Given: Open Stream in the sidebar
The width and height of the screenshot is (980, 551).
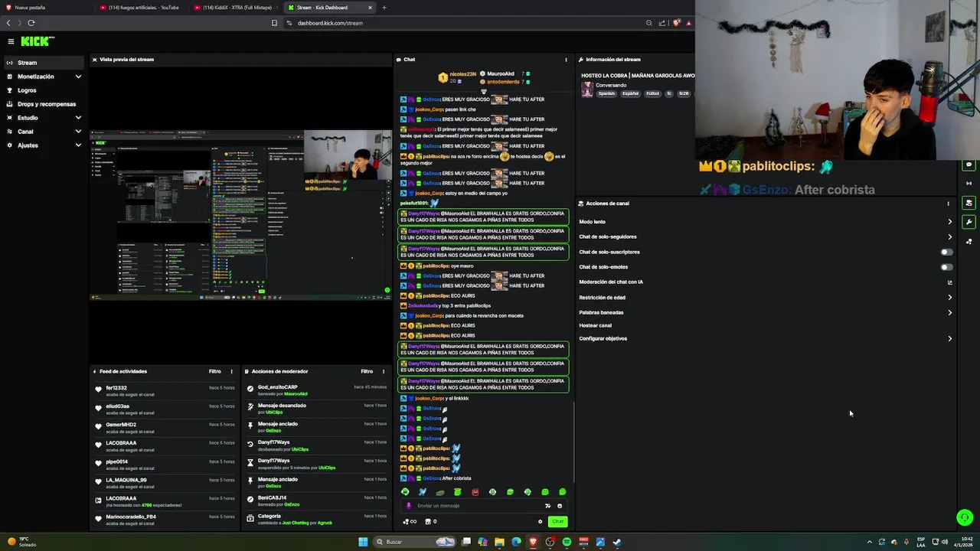Looking at the screenshot, I should tap(43, 63).
